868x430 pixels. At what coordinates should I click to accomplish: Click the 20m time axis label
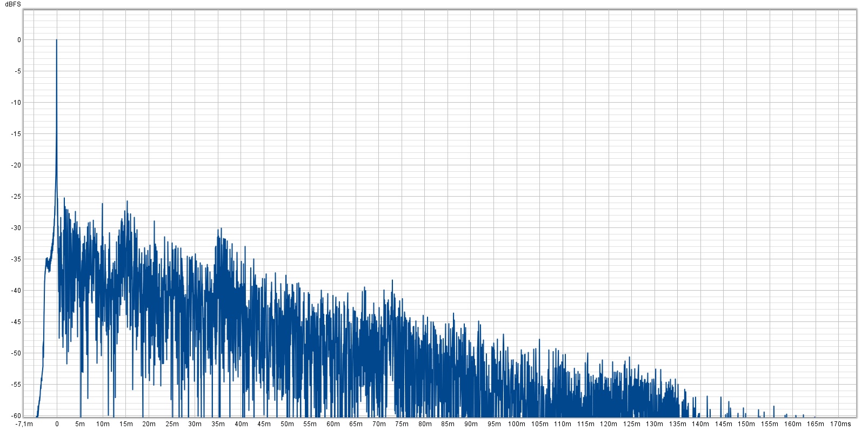(149, 424)
